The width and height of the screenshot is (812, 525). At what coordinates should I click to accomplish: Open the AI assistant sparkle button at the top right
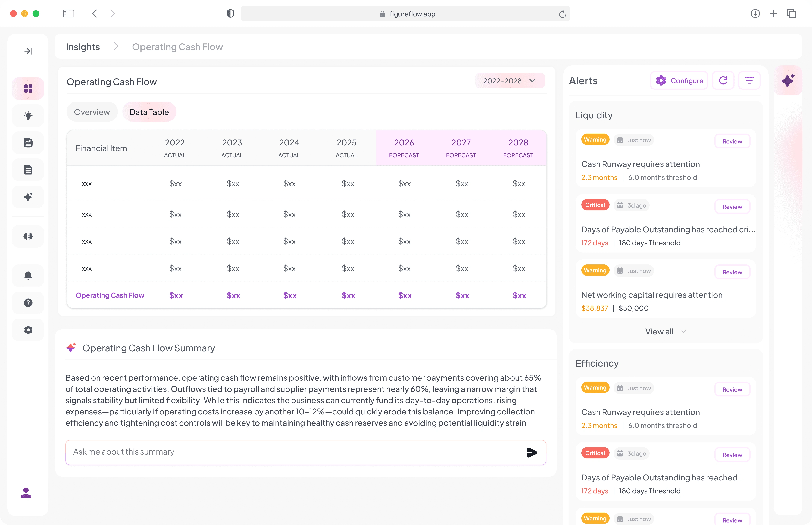tap(788, 80)
